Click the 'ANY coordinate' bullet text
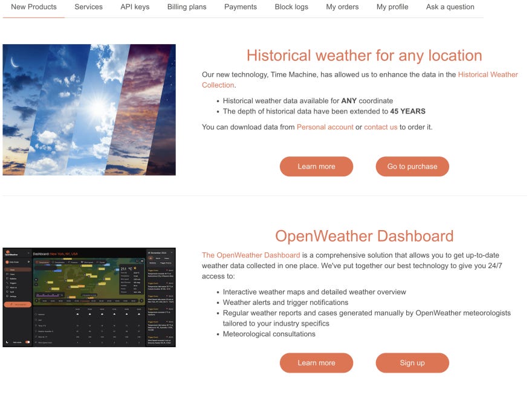This screenshot has width=532, height=407. [308, 101]
